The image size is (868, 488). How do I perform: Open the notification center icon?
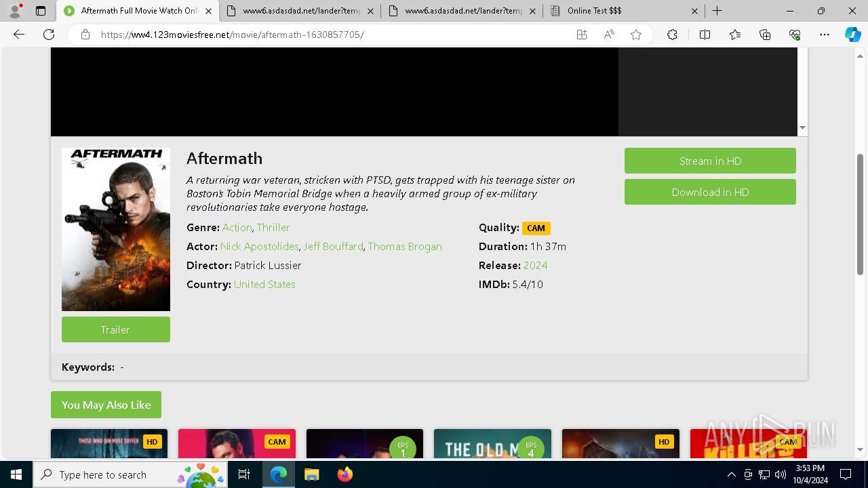point(846,474)
